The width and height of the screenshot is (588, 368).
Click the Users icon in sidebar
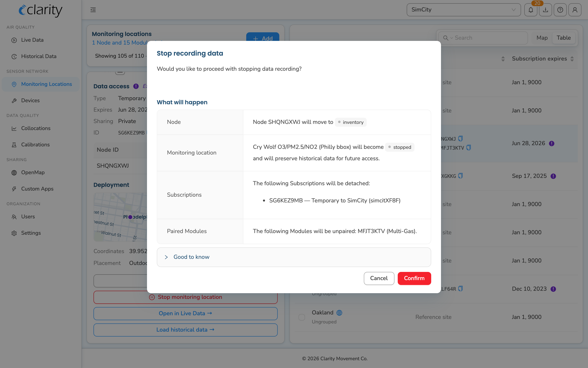click(x=14, y=217)
